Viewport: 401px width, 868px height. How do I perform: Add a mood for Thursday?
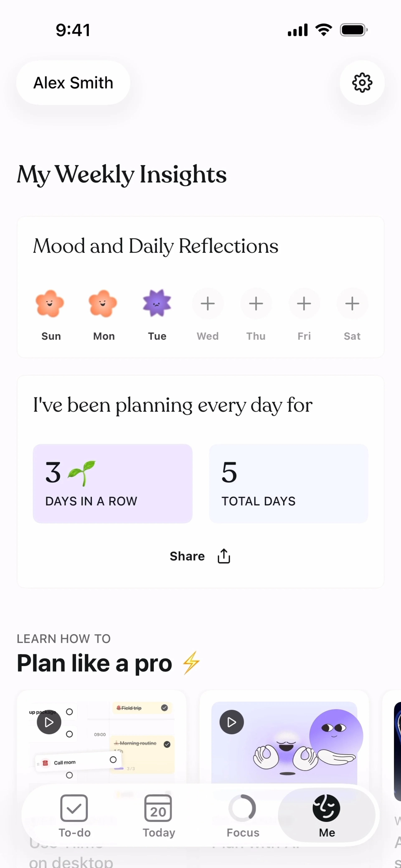[256, 304]
